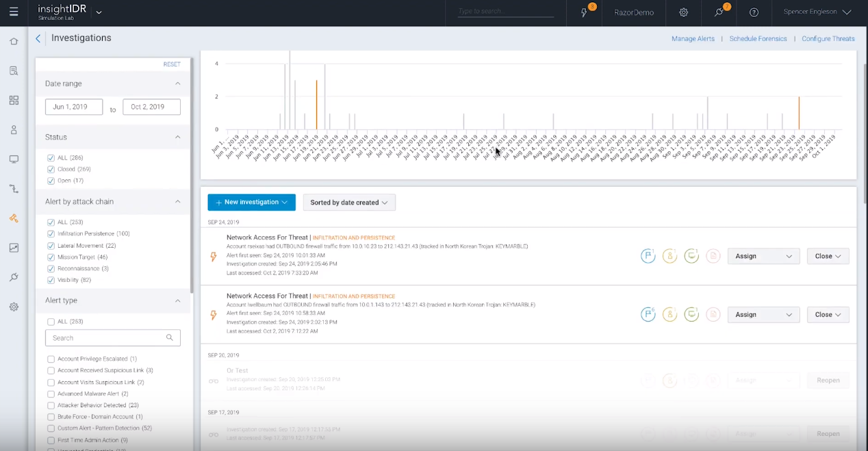Click asset monitor icon for raeixas alert

[x=691, y=256]
